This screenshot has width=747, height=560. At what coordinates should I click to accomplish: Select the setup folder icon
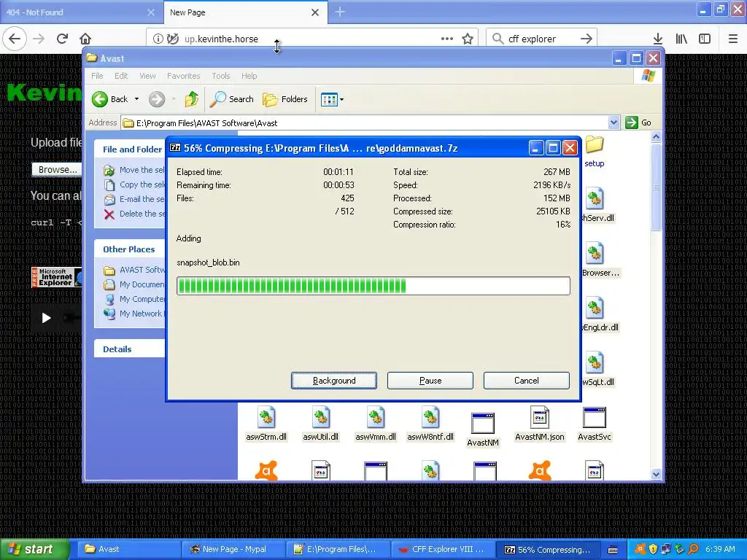point(595,152)
